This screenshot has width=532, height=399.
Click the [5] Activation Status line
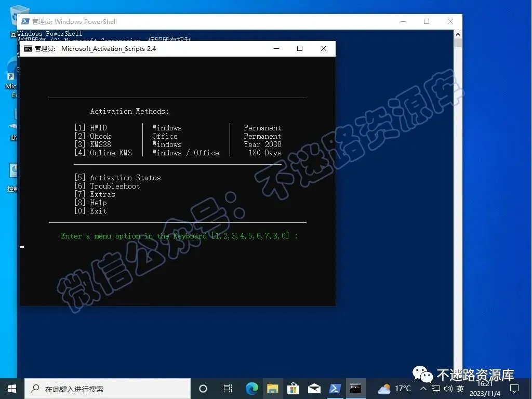pyautogui.click(x=118, y=178)
